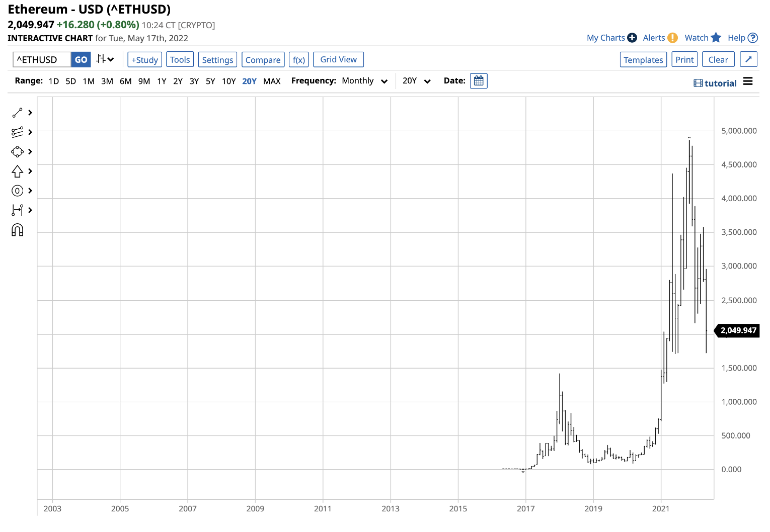Clear the chart with Clear button
Image resolution: width=770 pixels, height=532 pixels.
(718, 60)
